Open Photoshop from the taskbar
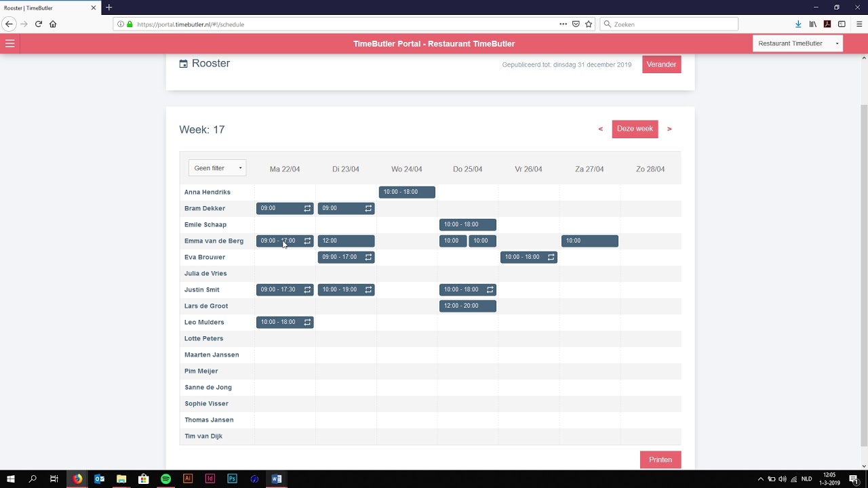The height and width of the screenshot is (488, 868). (x=232, y=479)
